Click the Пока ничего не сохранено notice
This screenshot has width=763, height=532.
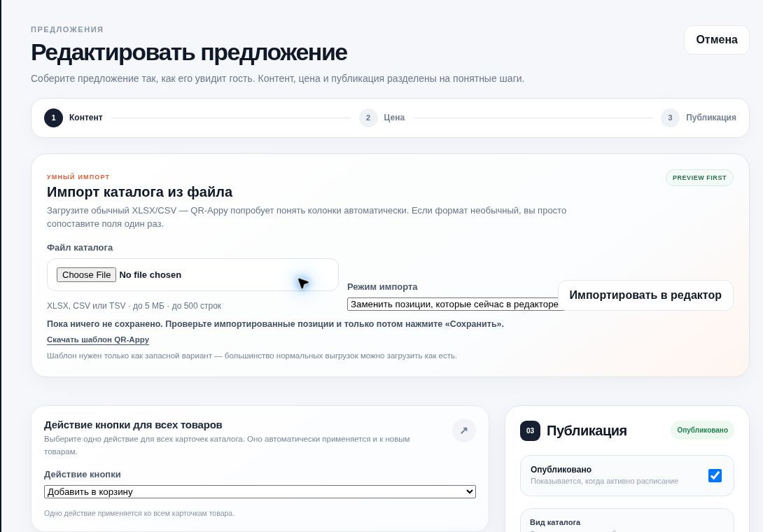click(275, 324)
